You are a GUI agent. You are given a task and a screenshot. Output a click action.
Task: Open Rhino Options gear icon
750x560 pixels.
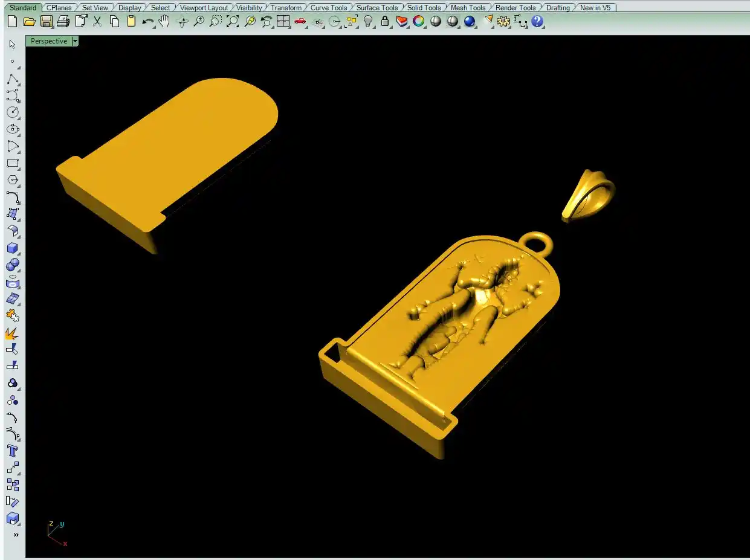503,22
